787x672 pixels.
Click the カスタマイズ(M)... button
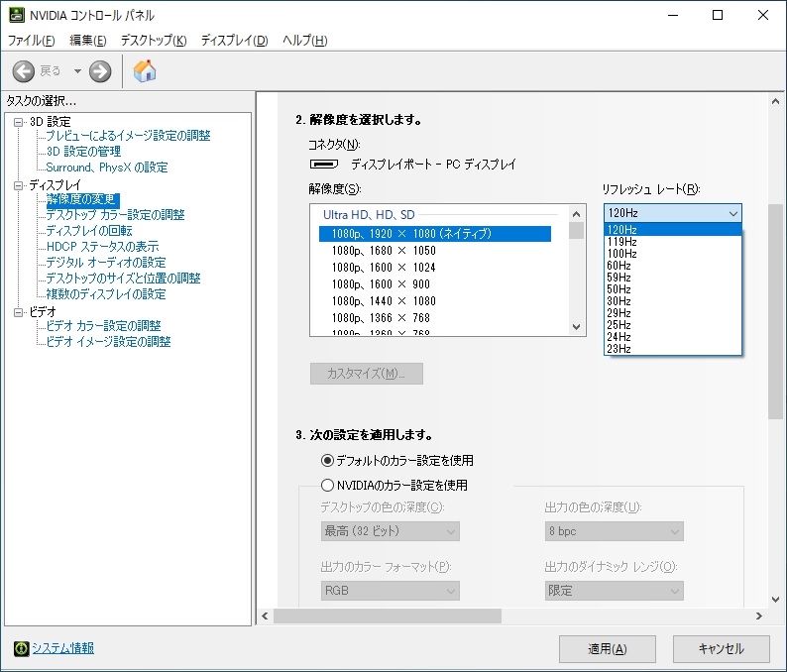pyautogui.click(x=367, y=374)
